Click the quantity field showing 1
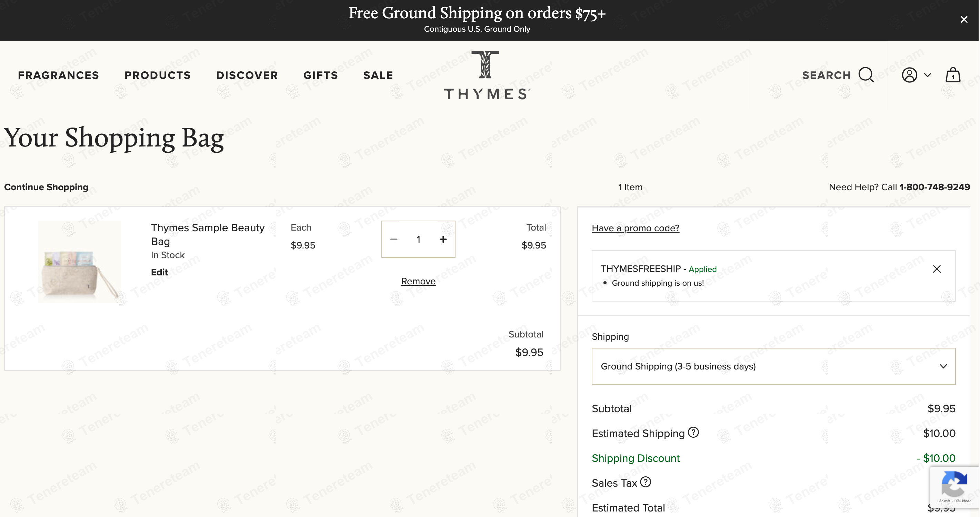This screenshot has width=980, height=517. [418, 239]
